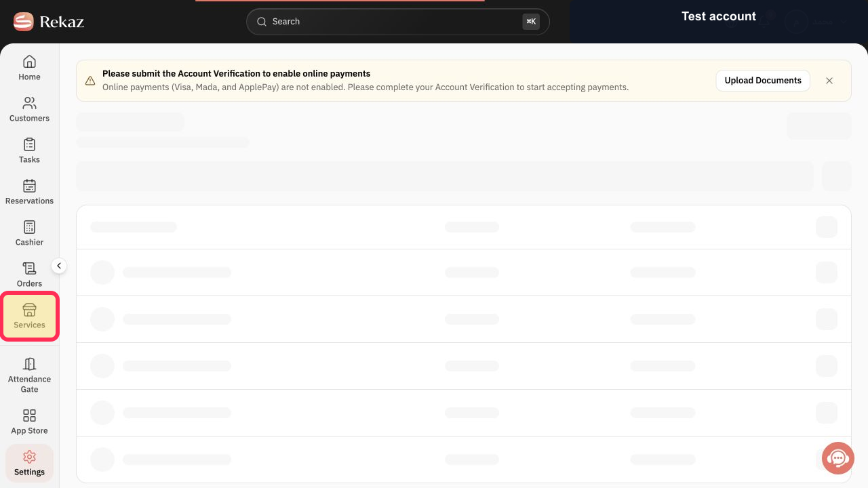The width and height of the screenshot is (868, 488).
Task: Open the live chat support bubble
Action: click(x=838, y=458)
